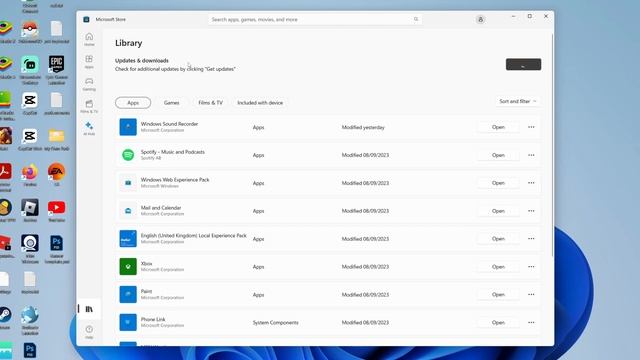Expand the Sort and filter dropdown

click(x=518, y=101)
